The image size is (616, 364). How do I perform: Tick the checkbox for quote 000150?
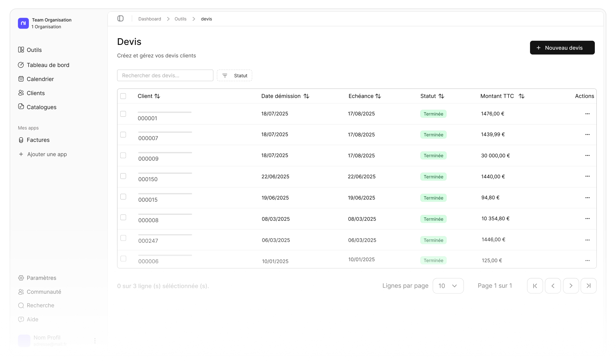(123, 176)
